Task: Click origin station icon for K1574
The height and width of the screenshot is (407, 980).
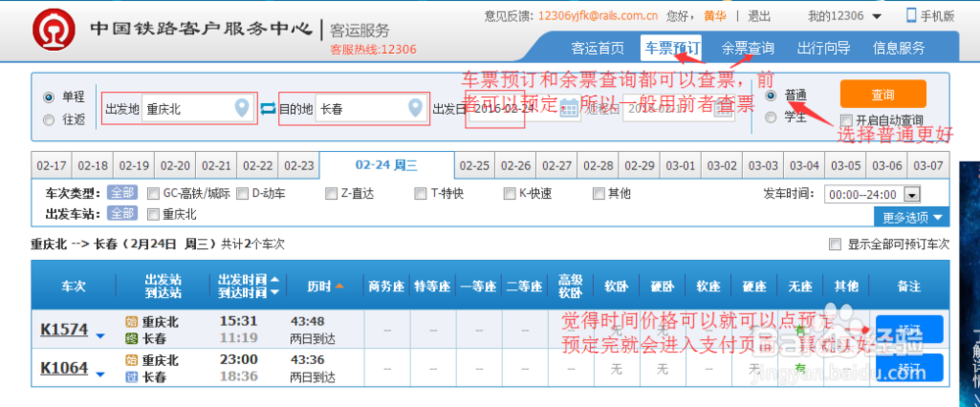Action: coord(131,323)
